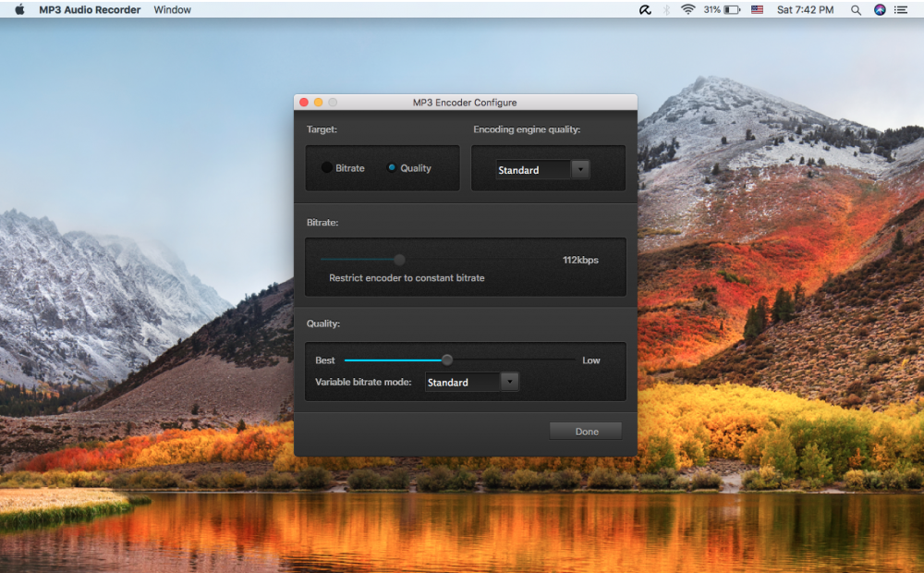Click the Apple logo
This screenshot has width=924, height=573.
20,9
